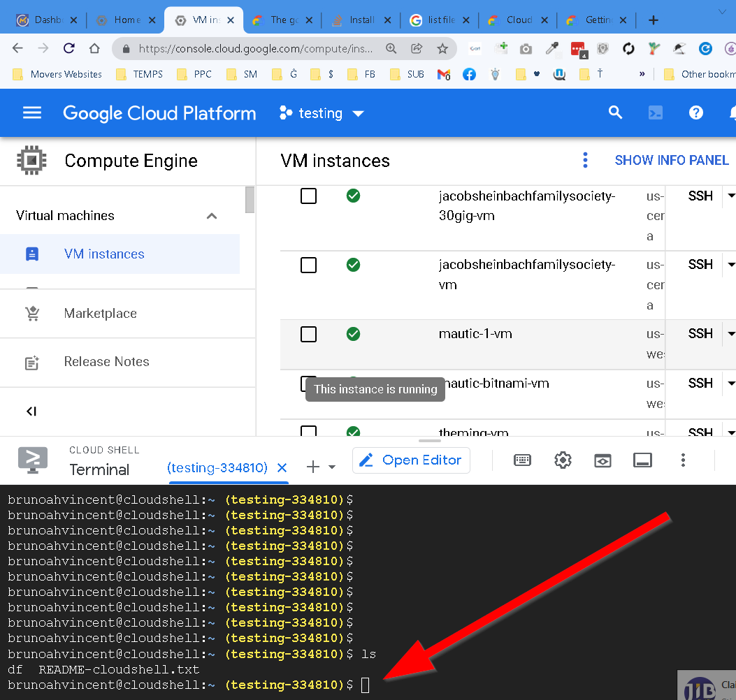Close the (testing-334810) terminal tab
Screen dimensions: 736x700
click(x=282, y=468)
